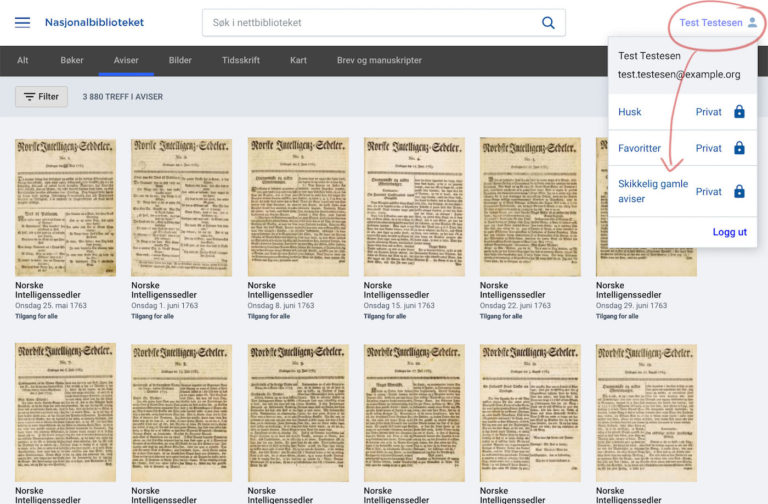Viewport: 768px width, 504px height.
Task: Click '3 880 TREFF I AVISER' result count
Action: tap(122, 96)
